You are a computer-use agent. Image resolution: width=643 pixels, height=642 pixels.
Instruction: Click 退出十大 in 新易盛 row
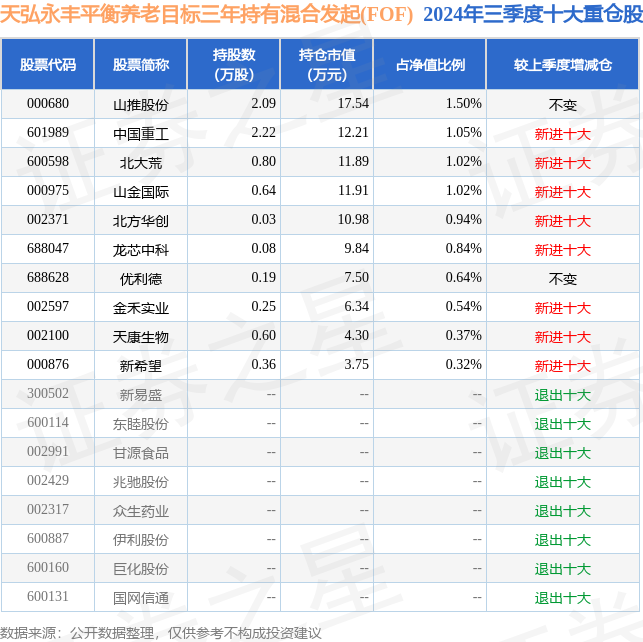563,395
